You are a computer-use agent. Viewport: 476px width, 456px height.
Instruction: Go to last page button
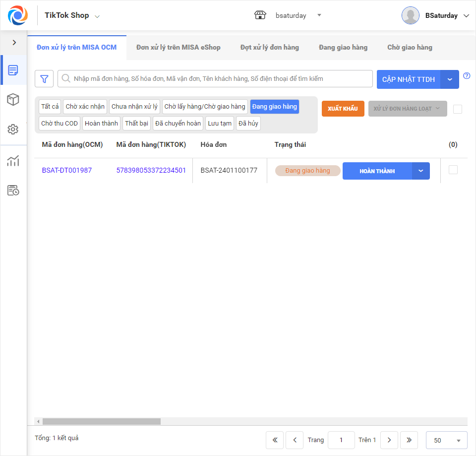click(409, 440)
